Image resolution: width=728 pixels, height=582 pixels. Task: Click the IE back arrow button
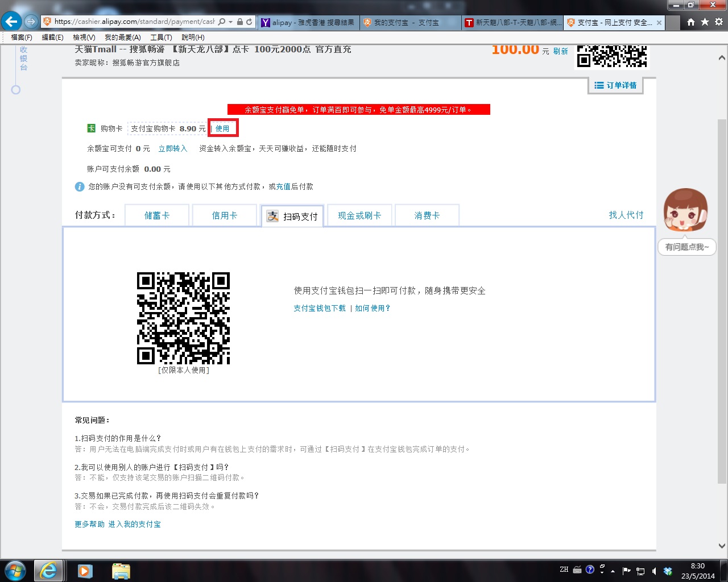pos(11,22)
